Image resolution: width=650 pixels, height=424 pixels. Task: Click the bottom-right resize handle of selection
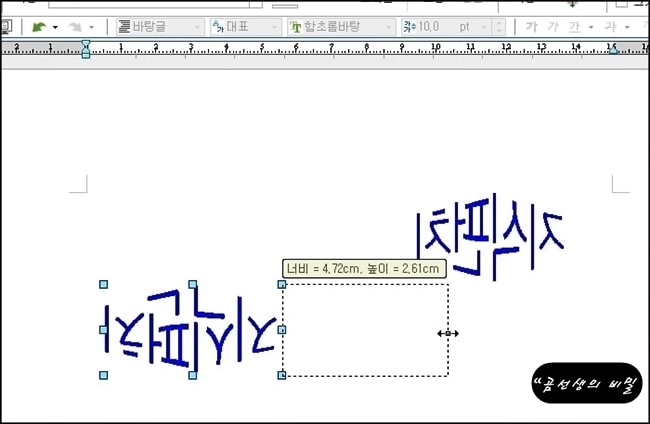tap(282, 375)
